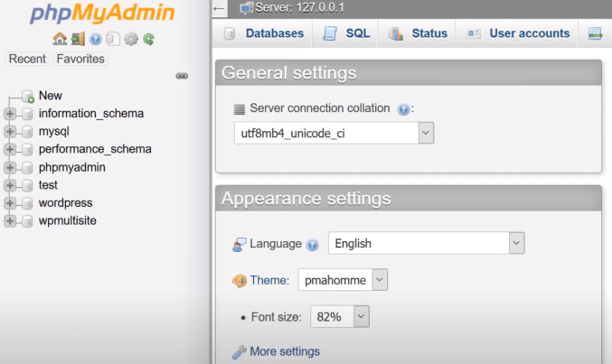Click the Language speech bubble icon
The width and height of the screenshot is (612, 364).
pyautogui.click(x=239, y=245)
